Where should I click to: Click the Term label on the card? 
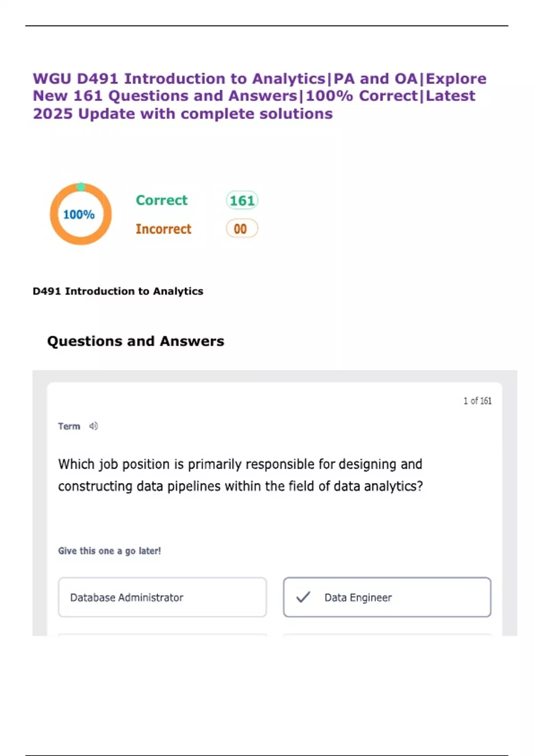[x=69, y=426]
